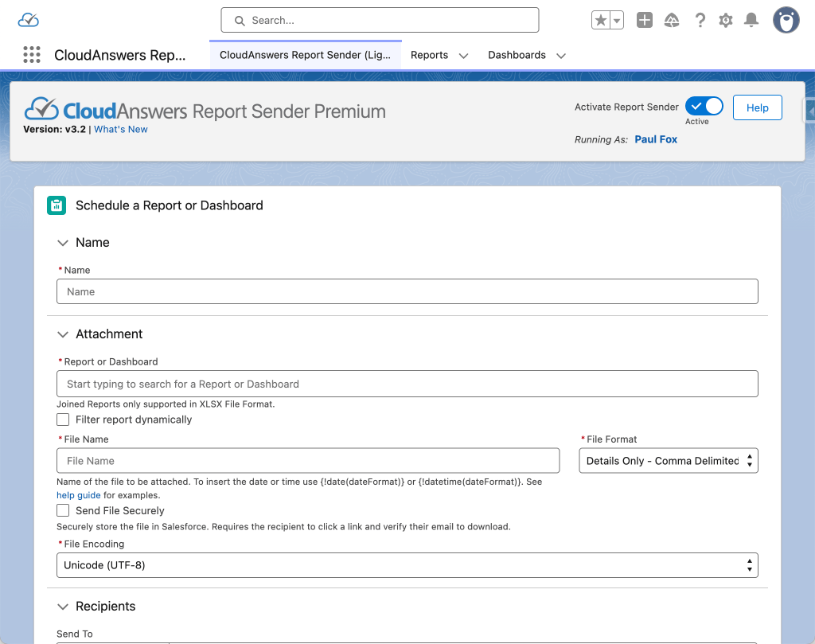Click into the Report or Dashboard search field
This screenshot has width=815, height=644.
click(x=407, y=384)
